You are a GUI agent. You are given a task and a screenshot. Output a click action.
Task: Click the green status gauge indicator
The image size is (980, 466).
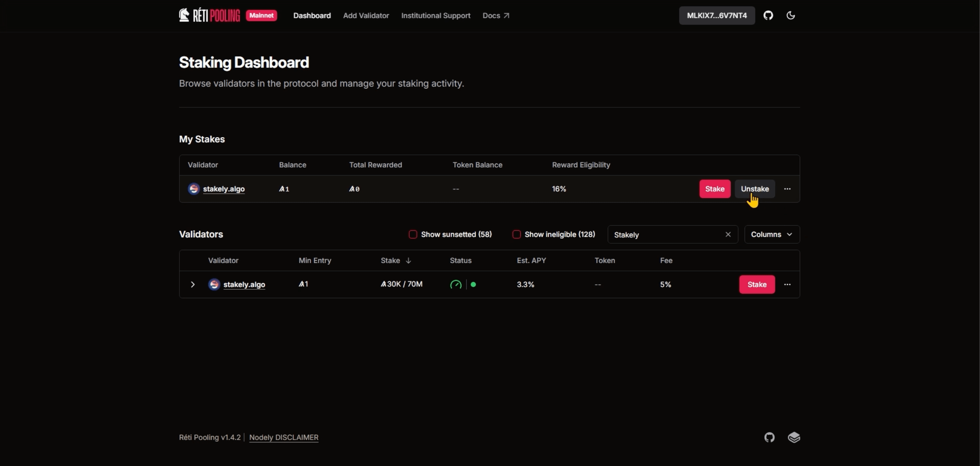[x=456, y=284]
